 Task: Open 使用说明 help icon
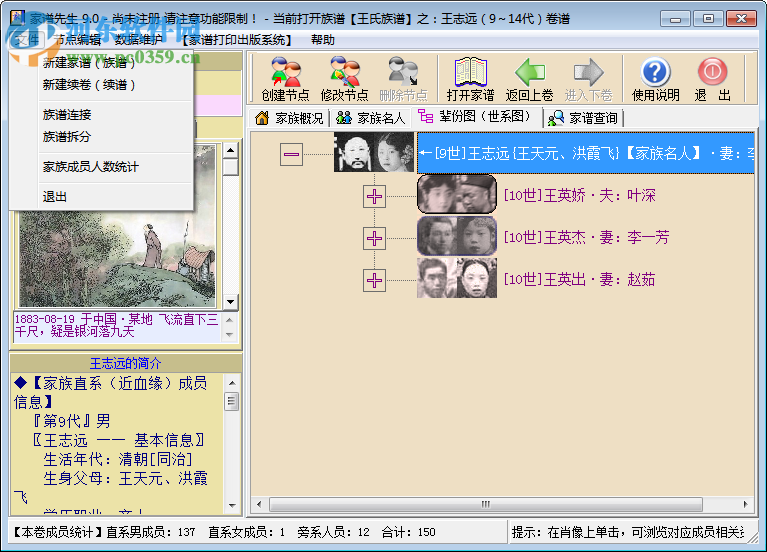click(655, 79)
